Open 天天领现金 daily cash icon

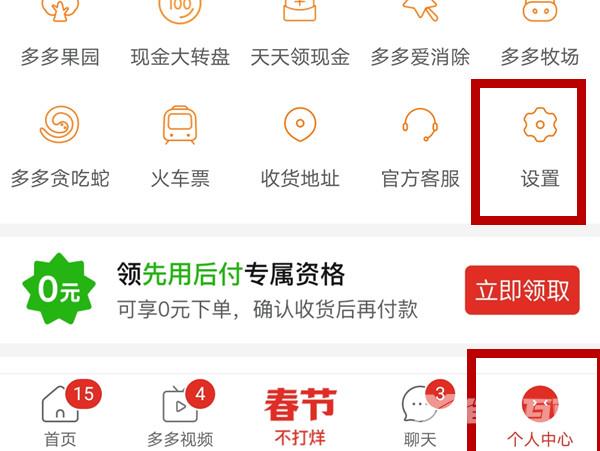(300, 10)
